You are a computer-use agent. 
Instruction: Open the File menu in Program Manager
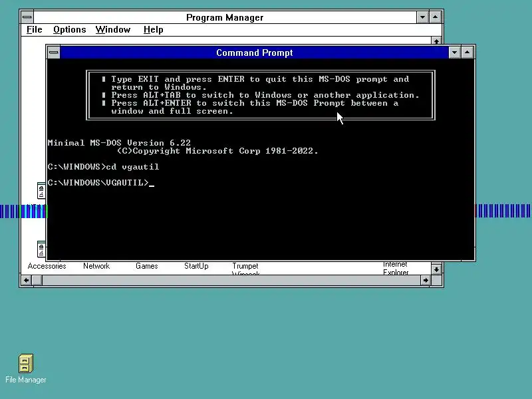point(35,30)
